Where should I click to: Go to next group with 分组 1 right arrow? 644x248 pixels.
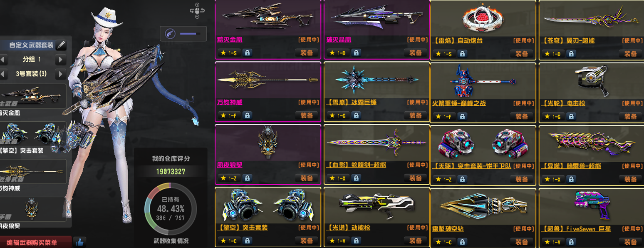click(61, 60)
